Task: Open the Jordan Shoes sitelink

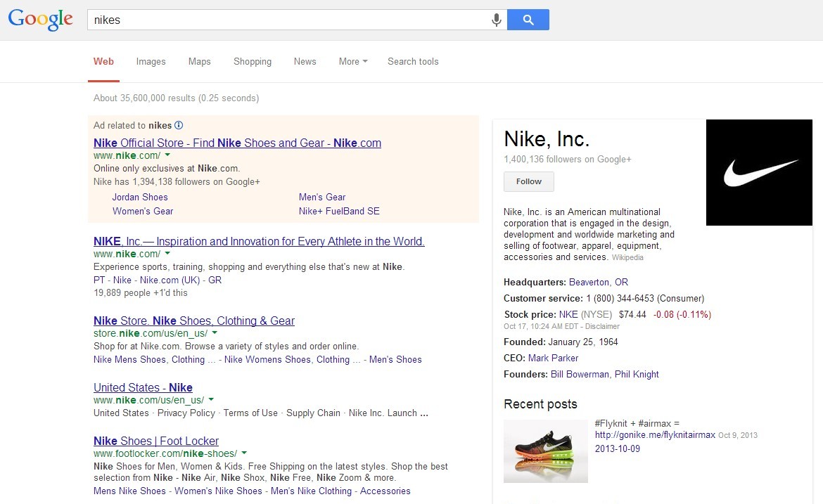Action: pyautogui.click(x=140, y=198)
